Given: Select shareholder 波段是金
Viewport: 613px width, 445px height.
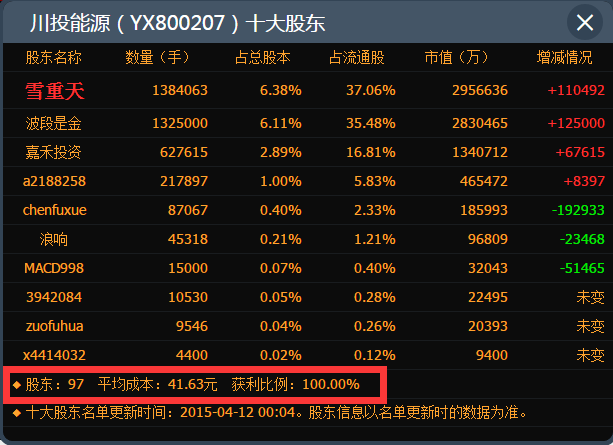Looking at the screenshot, I should coord(54,123).
